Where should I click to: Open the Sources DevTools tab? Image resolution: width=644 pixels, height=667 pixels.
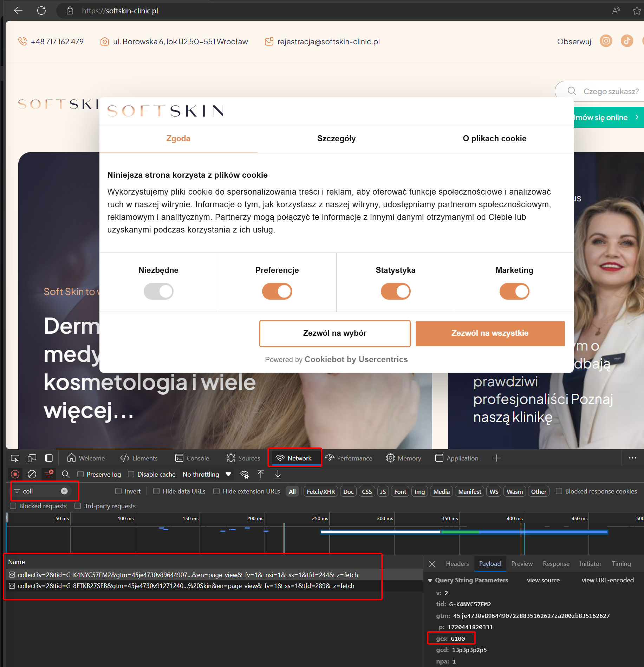tap(243, 458)
